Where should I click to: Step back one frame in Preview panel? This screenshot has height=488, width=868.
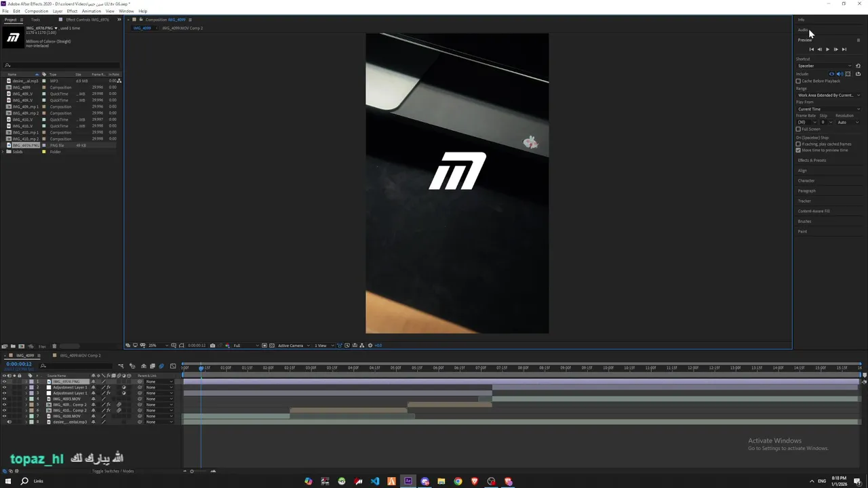[x=819, y=49]
